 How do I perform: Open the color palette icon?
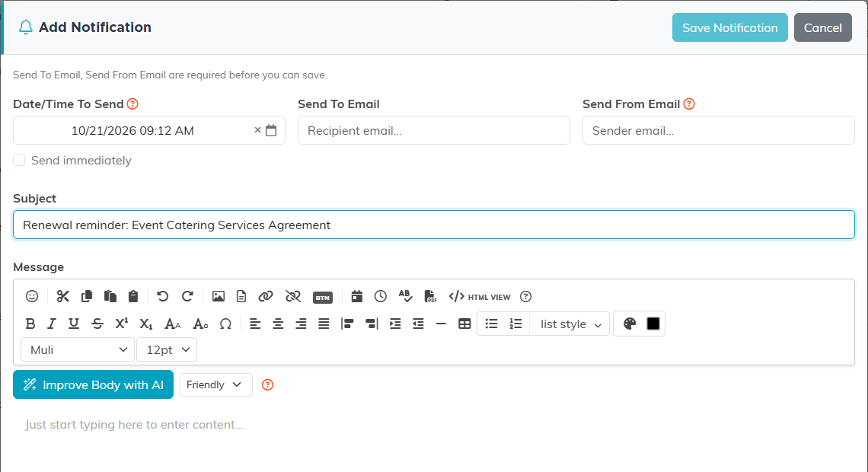coord(630,324)
